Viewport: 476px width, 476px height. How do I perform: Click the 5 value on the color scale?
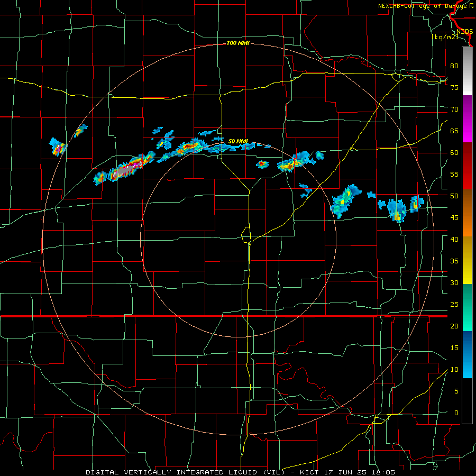click(x=456, y=391)
